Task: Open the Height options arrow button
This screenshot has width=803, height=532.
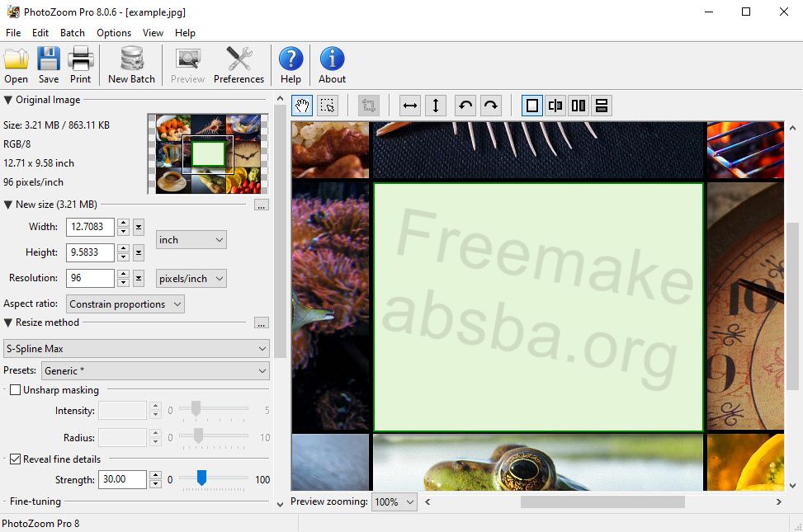Action: point(139,252)
